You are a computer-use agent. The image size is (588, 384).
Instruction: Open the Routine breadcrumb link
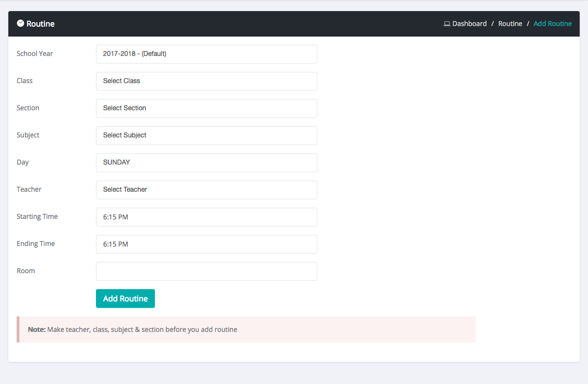(x=510, y=24)
